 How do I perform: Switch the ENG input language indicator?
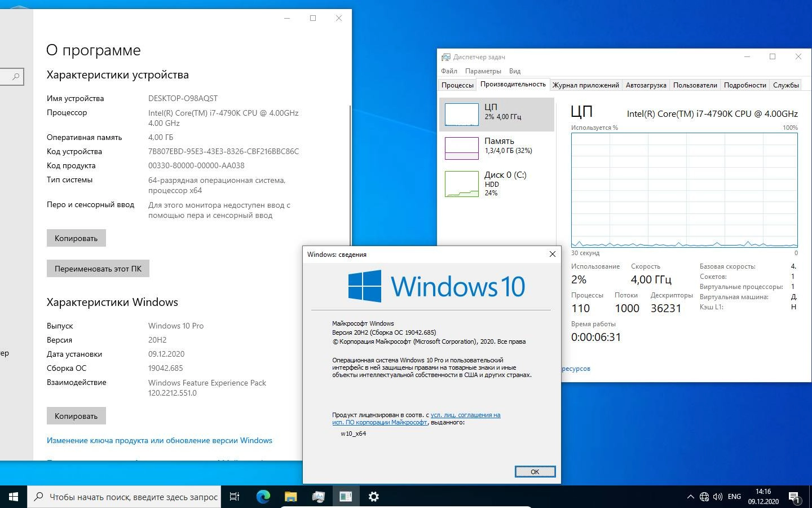tap(734, 497)
